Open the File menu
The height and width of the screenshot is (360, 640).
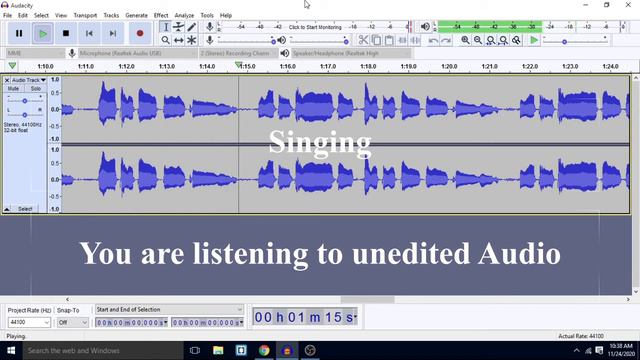[7, 15]
